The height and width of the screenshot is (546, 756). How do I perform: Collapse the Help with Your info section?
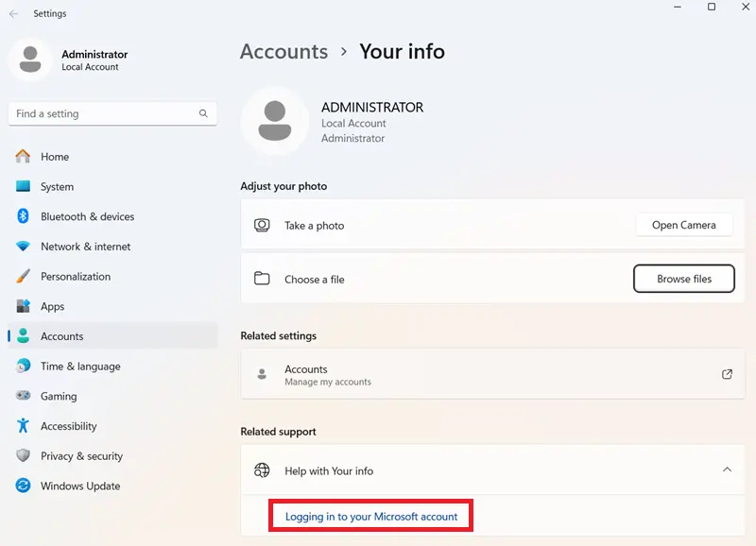(727, 469)
